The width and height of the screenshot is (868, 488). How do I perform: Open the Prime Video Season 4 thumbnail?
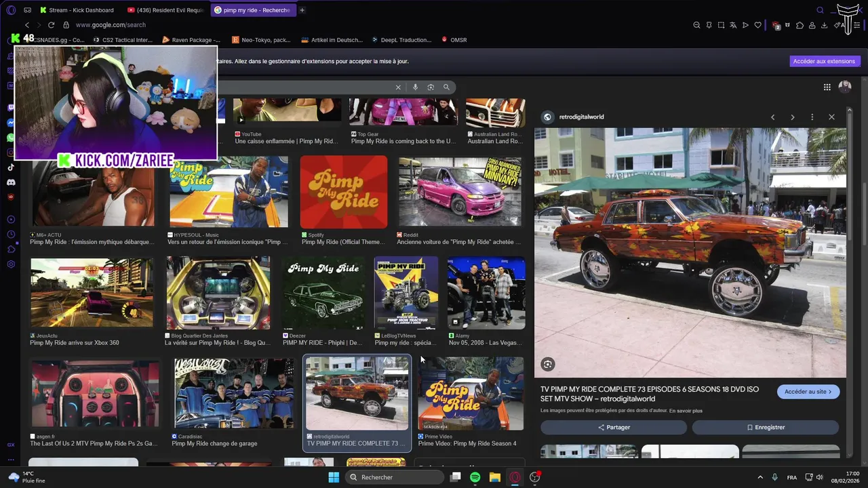pos(471,393)
